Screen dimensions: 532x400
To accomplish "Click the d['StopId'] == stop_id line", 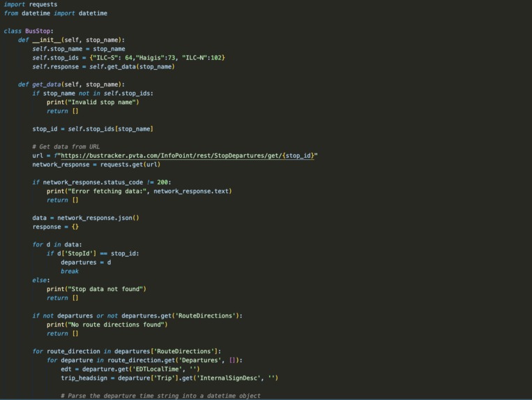I will coord(93,253).
